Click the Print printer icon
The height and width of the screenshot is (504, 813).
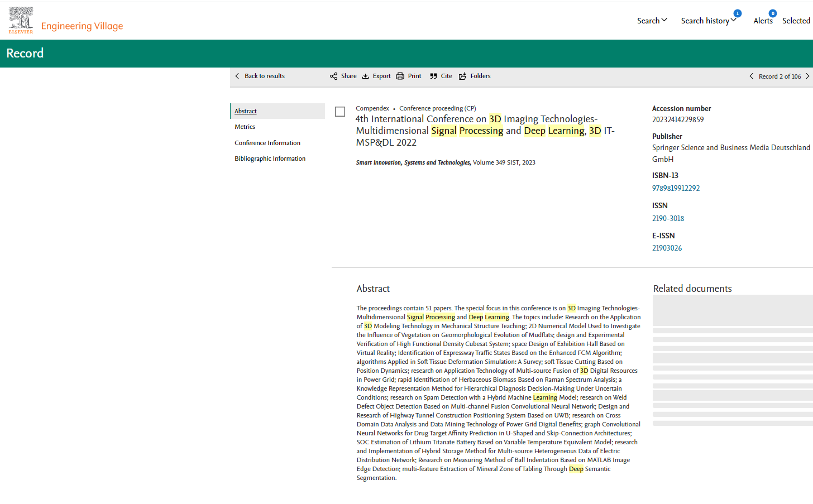(400, 76)
